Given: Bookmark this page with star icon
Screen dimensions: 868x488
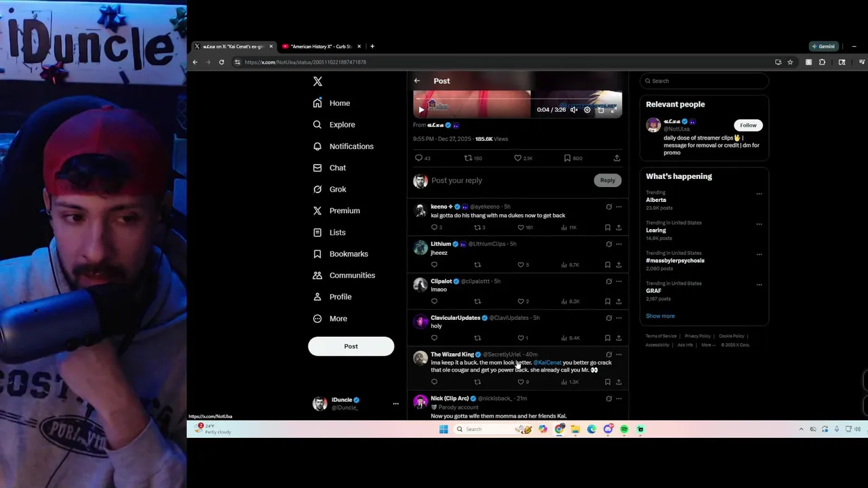Looking at the screenshot, I should click(790, 62).
